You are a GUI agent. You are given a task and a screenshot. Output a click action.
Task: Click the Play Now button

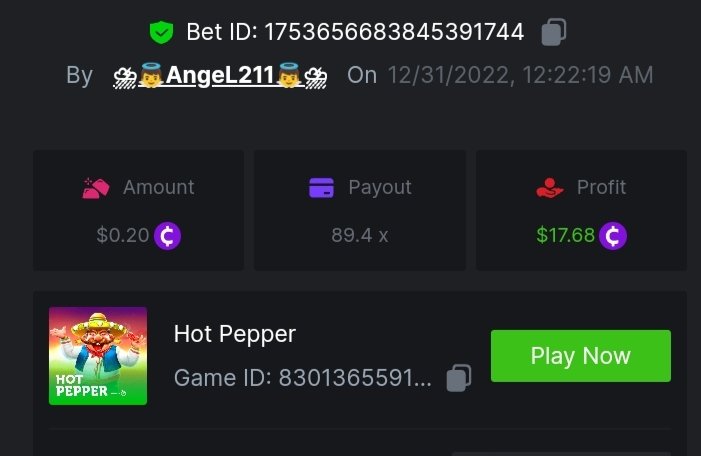pyautogui.click(x=581, y=356)
